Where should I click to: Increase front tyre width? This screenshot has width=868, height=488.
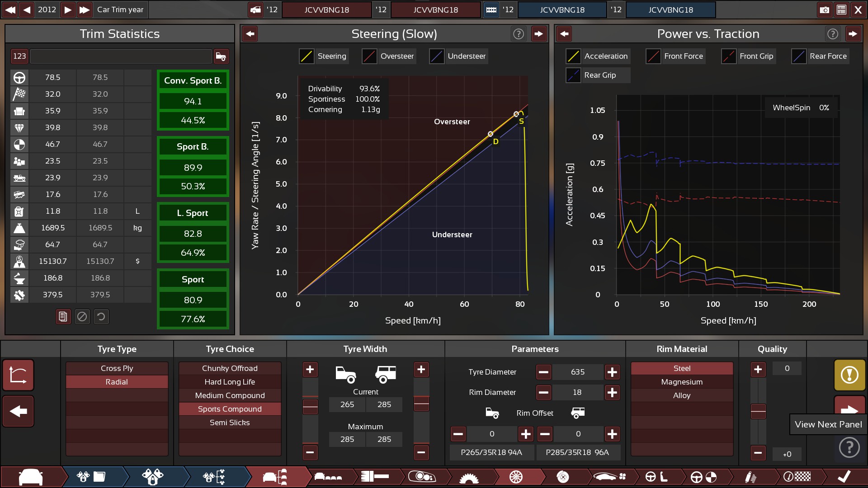tap(310, 370)
